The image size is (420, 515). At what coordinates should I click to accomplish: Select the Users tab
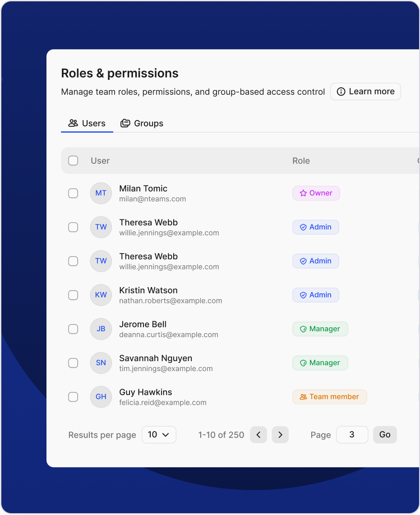87,123
